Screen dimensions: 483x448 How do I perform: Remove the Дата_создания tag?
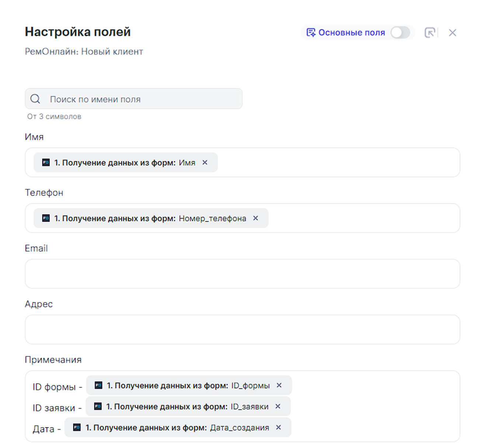(x=279, y=427)
